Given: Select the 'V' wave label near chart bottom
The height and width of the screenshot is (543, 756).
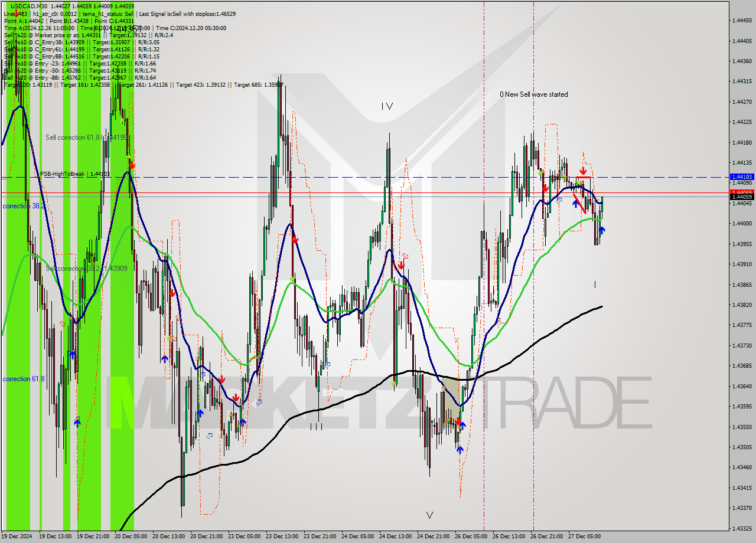Looking at the screenshot, I should click(x=429, y=515).
